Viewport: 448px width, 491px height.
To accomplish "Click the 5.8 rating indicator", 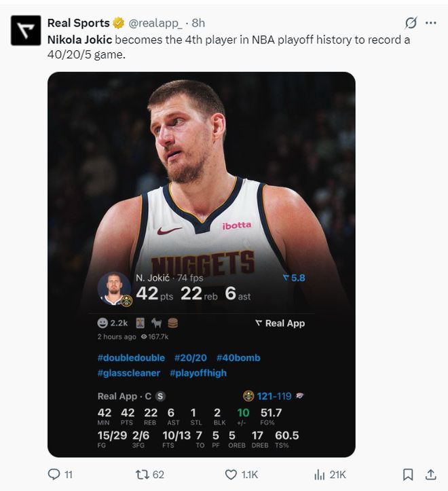I will (294, 278).
